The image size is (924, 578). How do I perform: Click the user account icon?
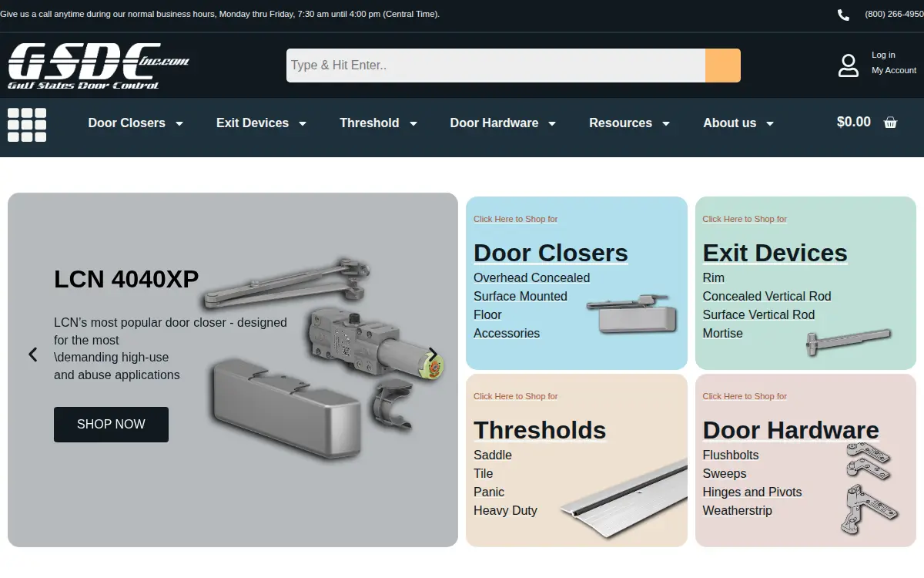[849, 66]
